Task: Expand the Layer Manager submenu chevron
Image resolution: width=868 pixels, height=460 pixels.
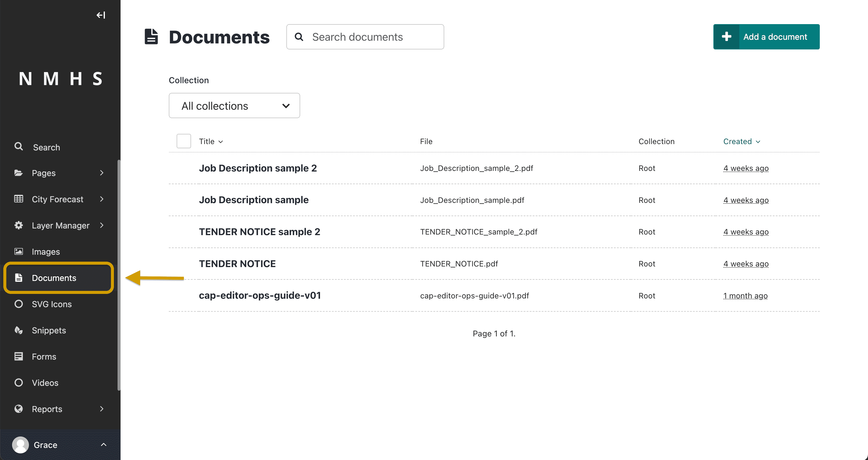Action: coord(102,225)
